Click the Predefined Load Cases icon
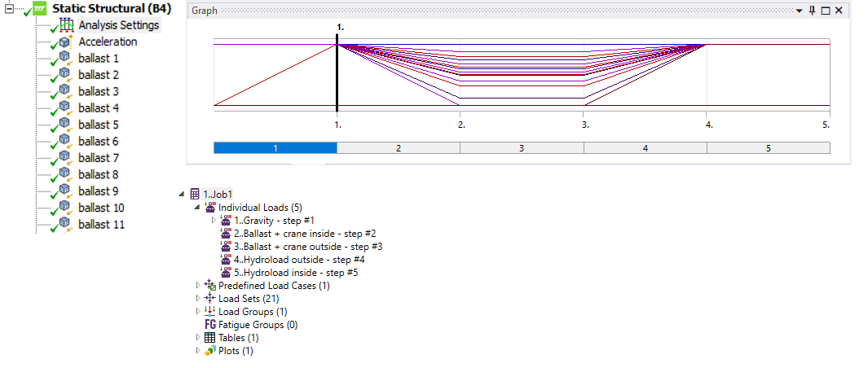868x368 pixels. coord(209,286)
